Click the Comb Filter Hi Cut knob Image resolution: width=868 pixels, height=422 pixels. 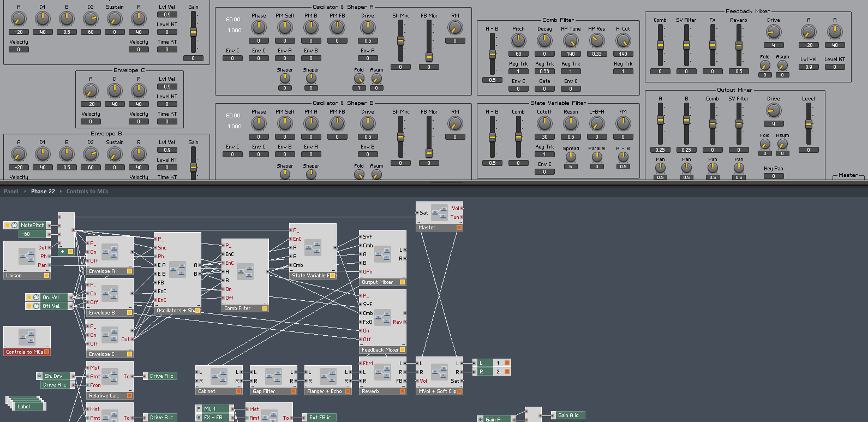coord(623,40)
